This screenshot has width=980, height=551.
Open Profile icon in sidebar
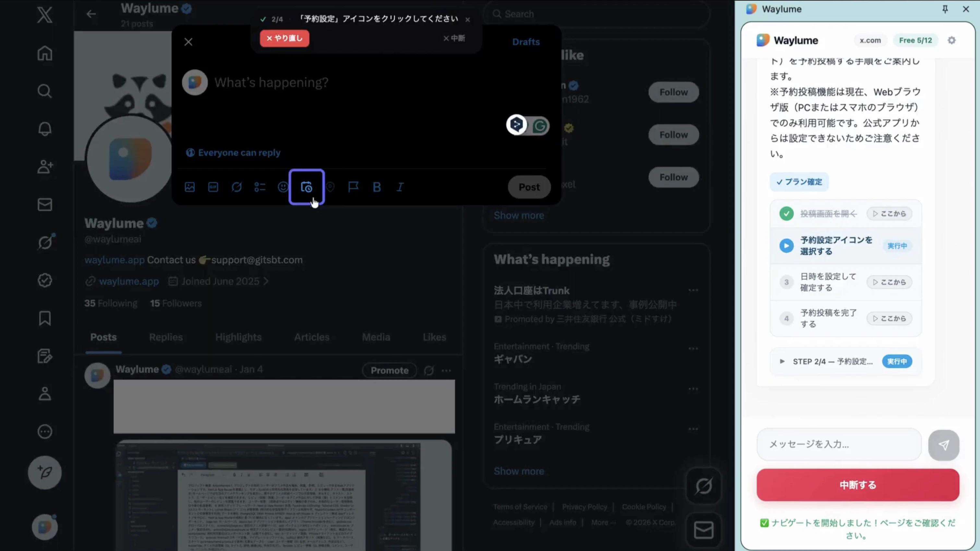(44, 393)
